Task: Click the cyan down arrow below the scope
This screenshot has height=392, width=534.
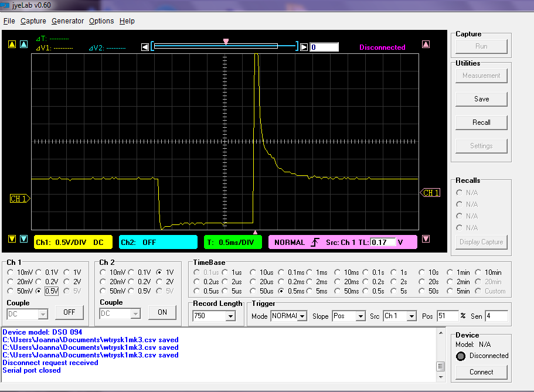Action: (x=23, y=238)
